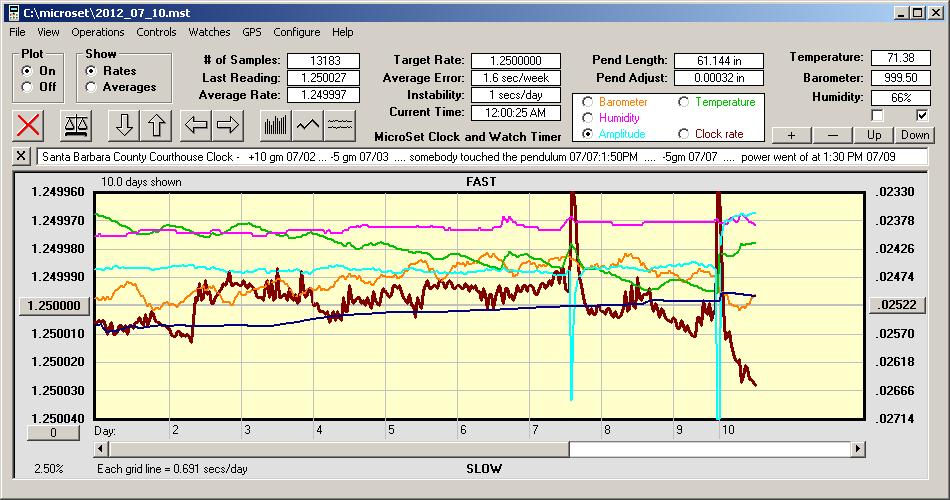
Task: Click the Instability value field
Action: point(516,95)
